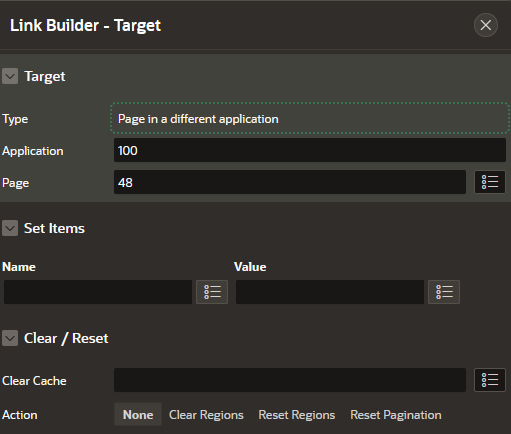Focus the Set Items Value input
The width and height of the screenshot is (511, 434).
click(330, 292)
